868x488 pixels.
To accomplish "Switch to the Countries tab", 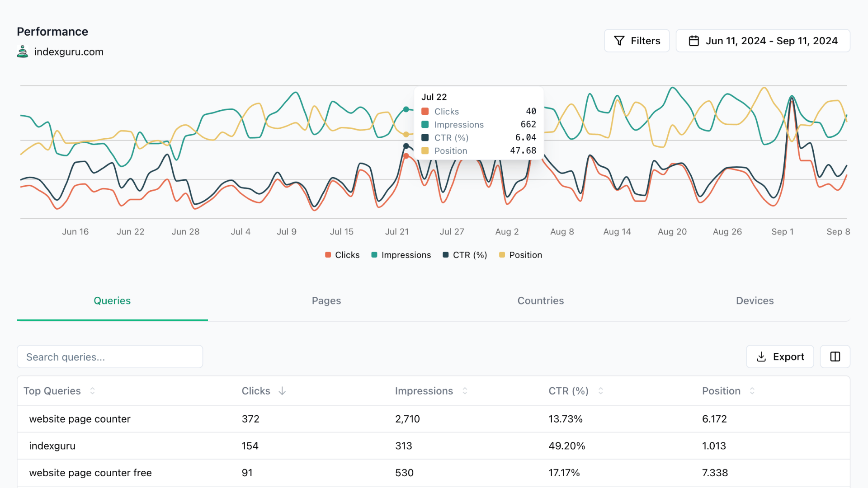I will coord(540,301).
